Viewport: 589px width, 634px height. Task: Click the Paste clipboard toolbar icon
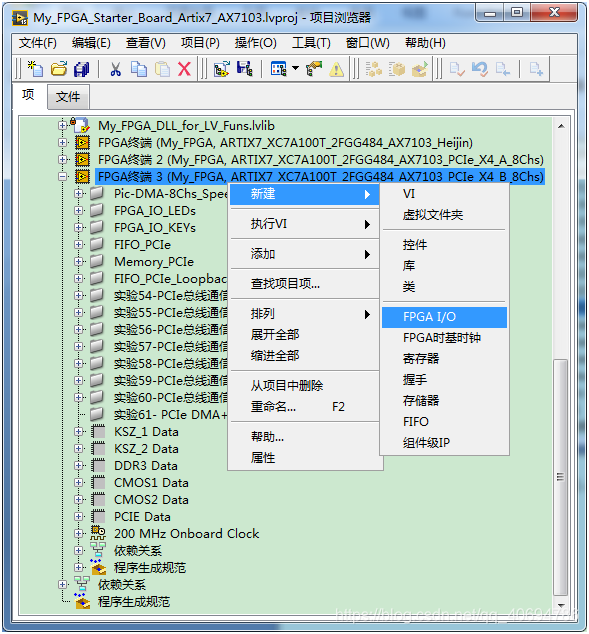(162, 69)
